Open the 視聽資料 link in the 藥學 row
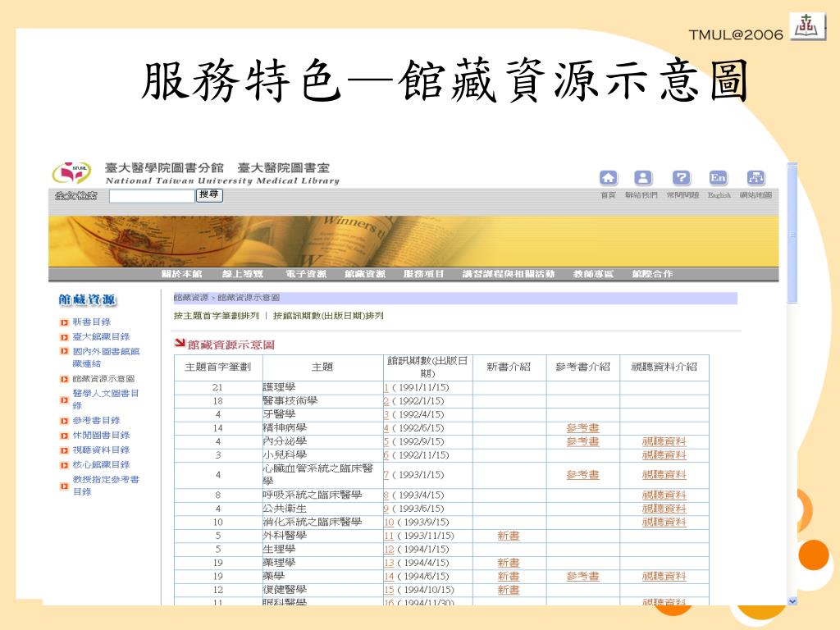The width and height of the screenshot is (840, 630). 664,577
